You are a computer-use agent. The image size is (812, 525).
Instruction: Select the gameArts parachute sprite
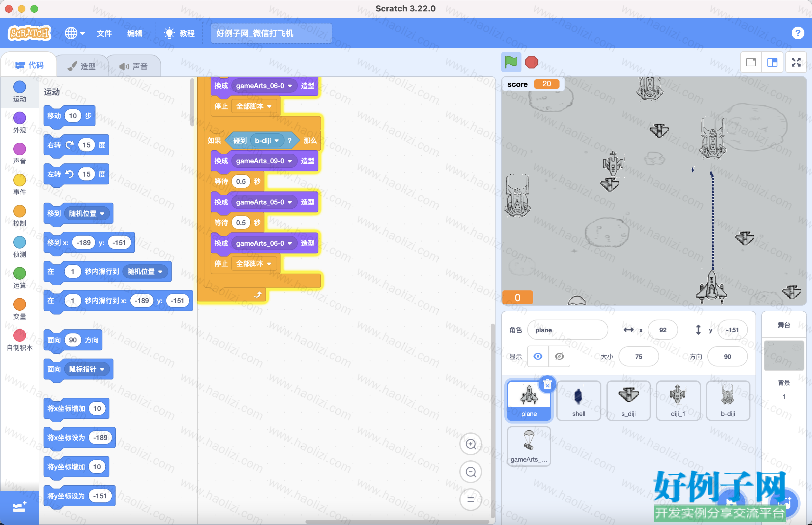(x=529, y=446)
